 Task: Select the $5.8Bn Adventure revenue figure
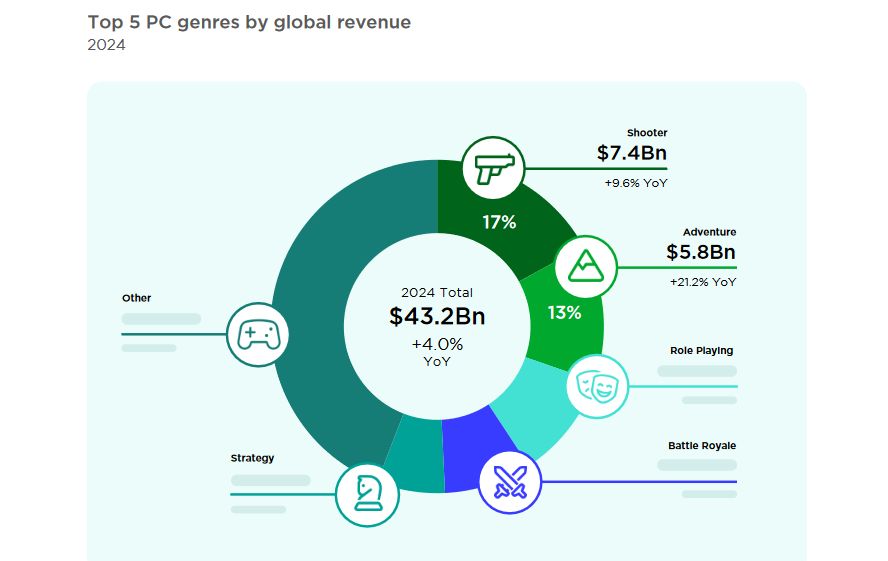(700, 252)
